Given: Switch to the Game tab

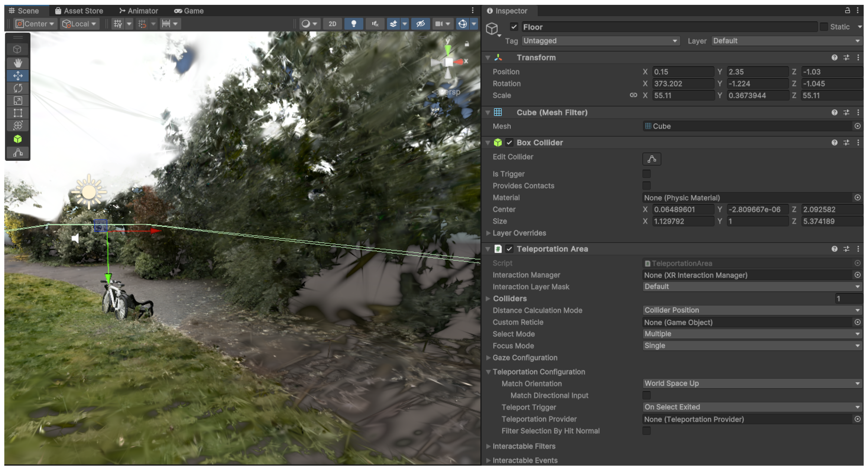Looking at the screenshot, I should [x=189, y=11].
